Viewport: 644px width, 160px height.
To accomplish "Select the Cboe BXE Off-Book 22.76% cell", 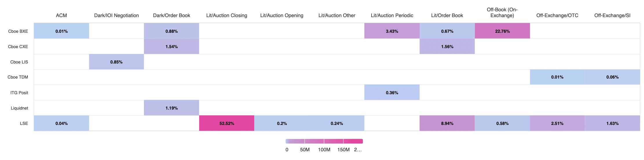I will tap(502, 31).
